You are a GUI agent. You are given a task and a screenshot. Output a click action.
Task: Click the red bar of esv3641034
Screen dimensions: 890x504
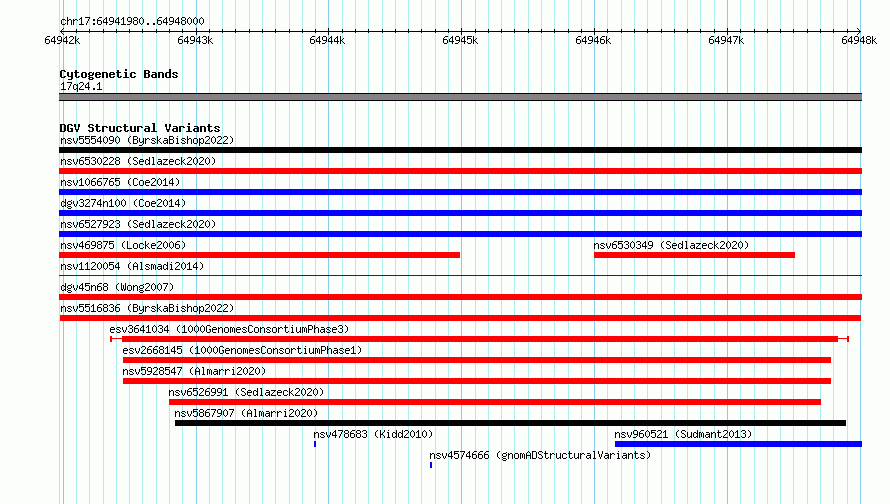480,339
